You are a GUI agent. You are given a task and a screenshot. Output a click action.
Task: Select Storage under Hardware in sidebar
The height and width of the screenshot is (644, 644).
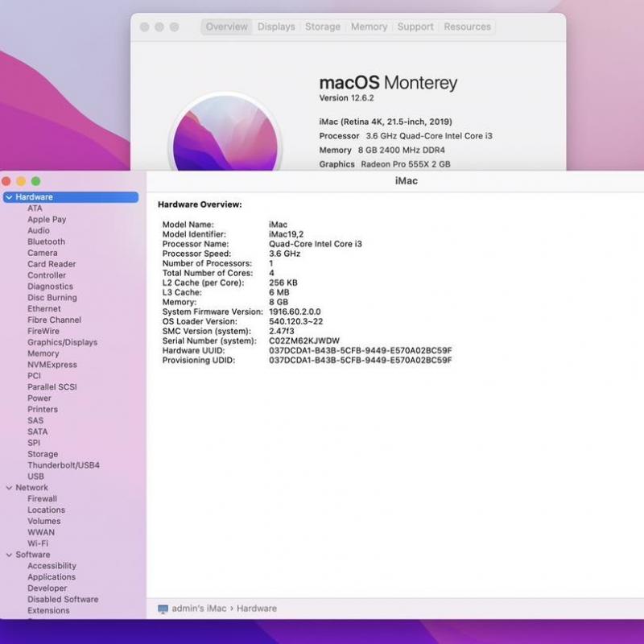point(43,454)
